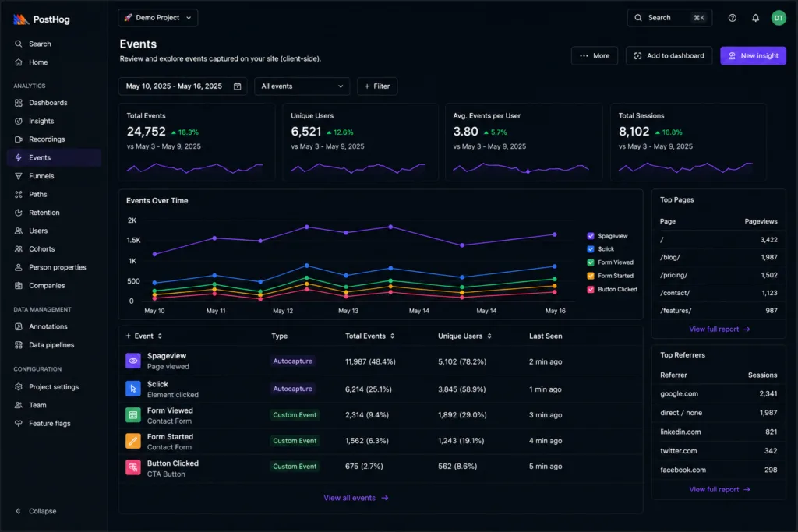Click the DT user avatar

pos(779,18)
